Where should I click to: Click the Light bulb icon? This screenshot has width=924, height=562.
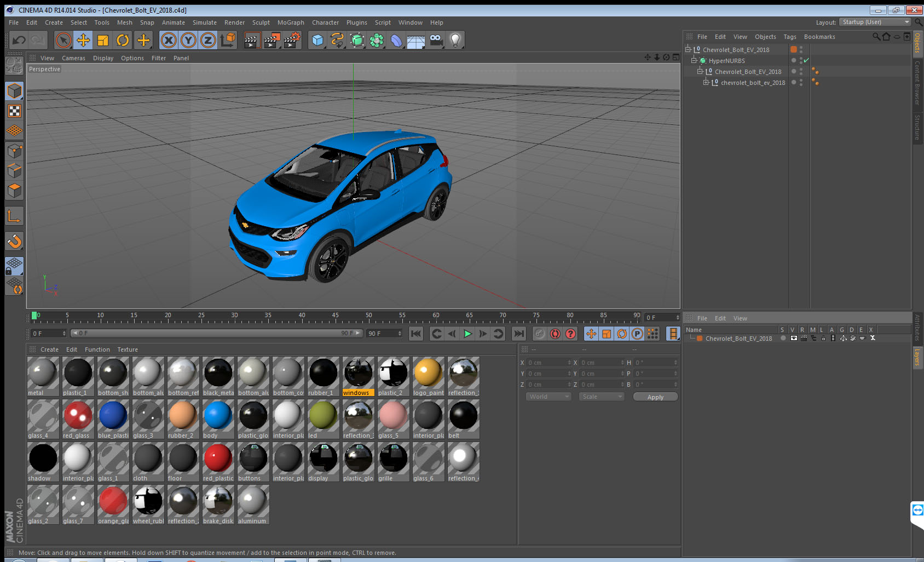[455, 40]
